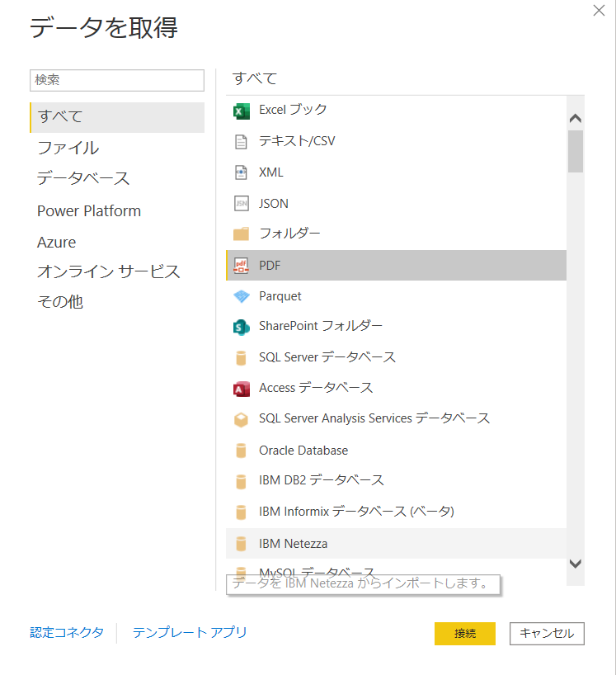This screenshot has height=675, width=616.
Task: Click the XML file icon
Action: point(241,172)
